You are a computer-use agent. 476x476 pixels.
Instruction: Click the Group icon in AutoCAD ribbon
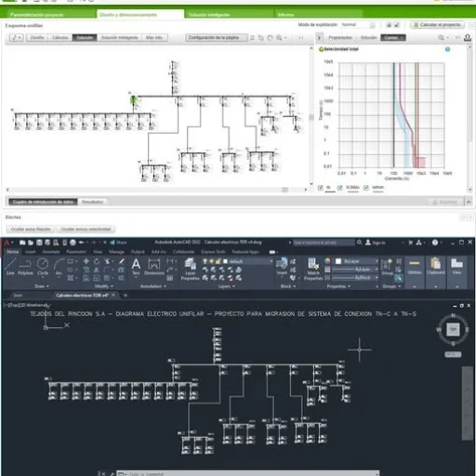click(x=387, y=267)
